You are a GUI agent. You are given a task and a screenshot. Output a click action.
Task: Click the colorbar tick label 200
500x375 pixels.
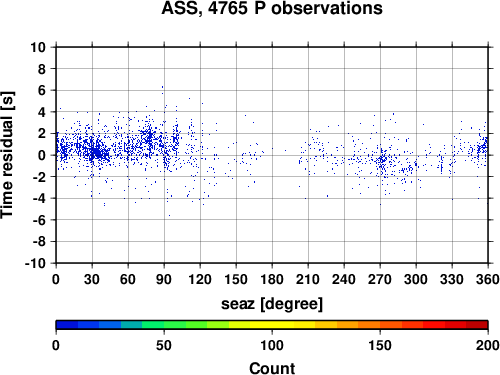coord(488,345)
